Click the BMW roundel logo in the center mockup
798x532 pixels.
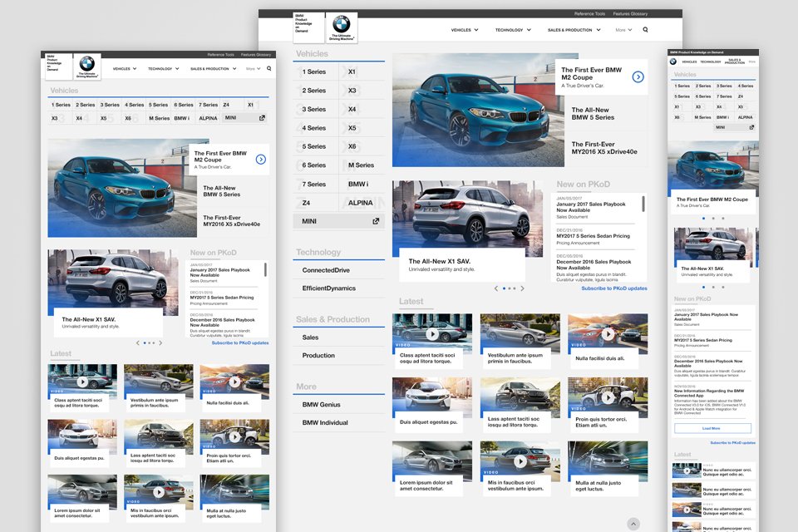point(342,24)
